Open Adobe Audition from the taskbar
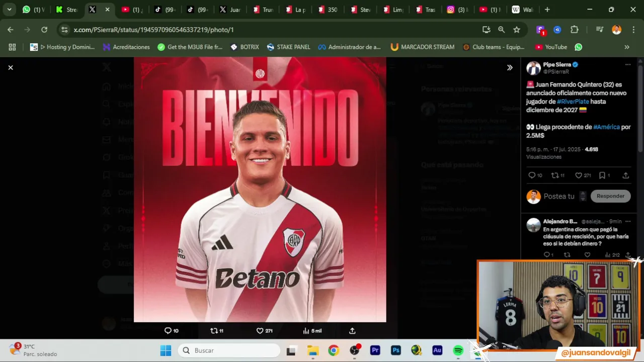This screenshot has width=644, height=362. pos(437,350)
